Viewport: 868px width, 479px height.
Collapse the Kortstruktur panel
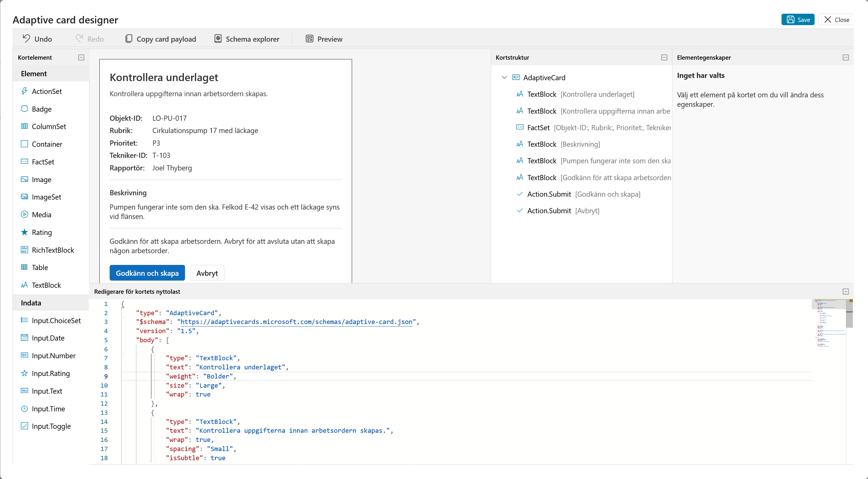[x=664, y=58]
